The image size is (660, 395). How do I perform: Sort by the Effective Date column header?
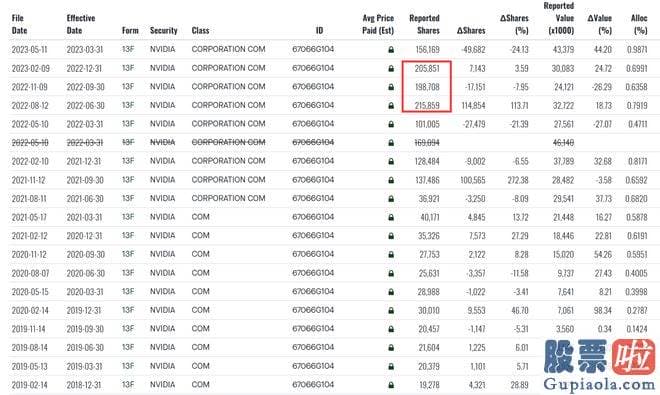pos(81,24)
